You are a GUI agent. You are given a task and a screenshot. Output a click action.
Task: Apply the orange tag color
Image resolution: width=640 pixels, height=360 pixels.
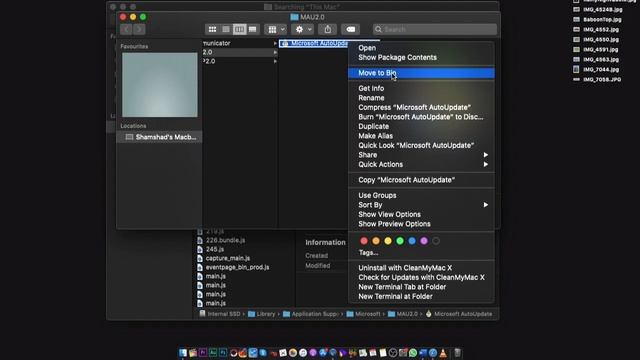[376, 241]
